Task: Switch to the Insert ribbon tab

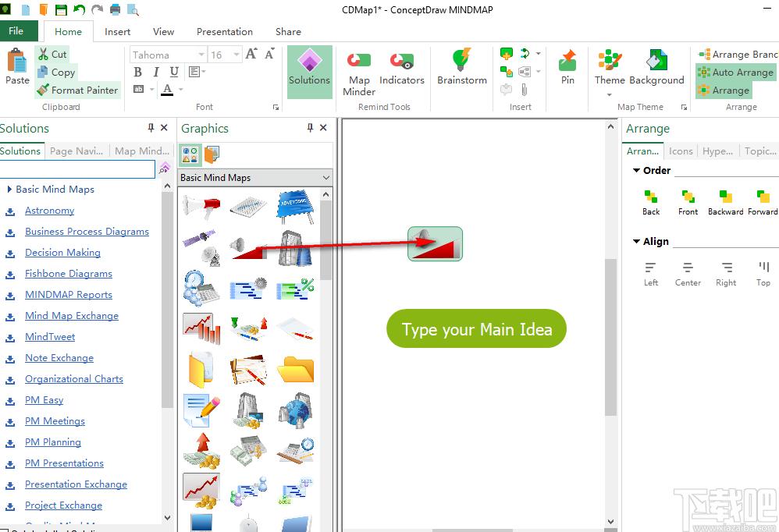Action: coord(117,32)
